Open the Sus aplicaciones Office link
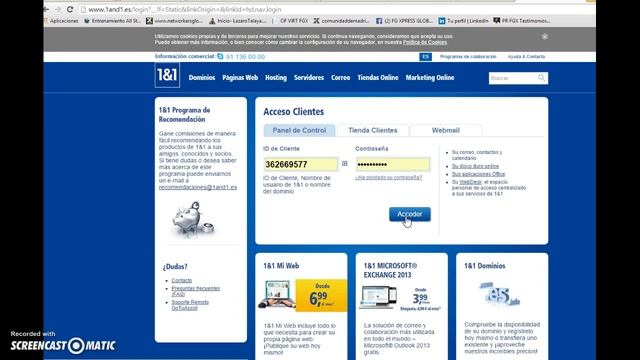640x360 pixels. (x=478, y=174)
